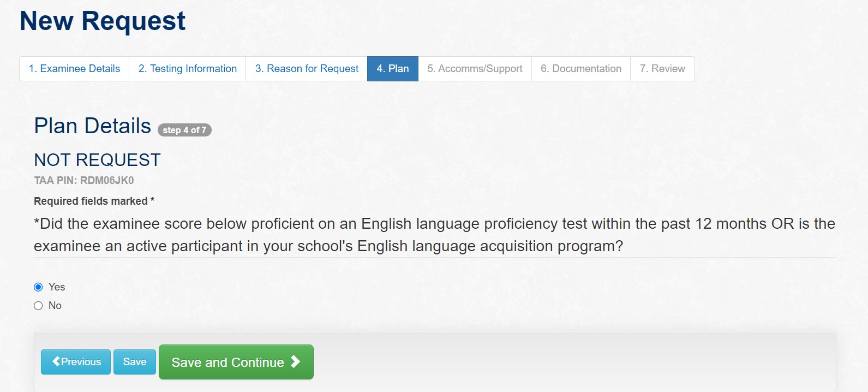868x392 pixels.
Task: Open the Accomms/Support tab
Action: pos(474,68)
